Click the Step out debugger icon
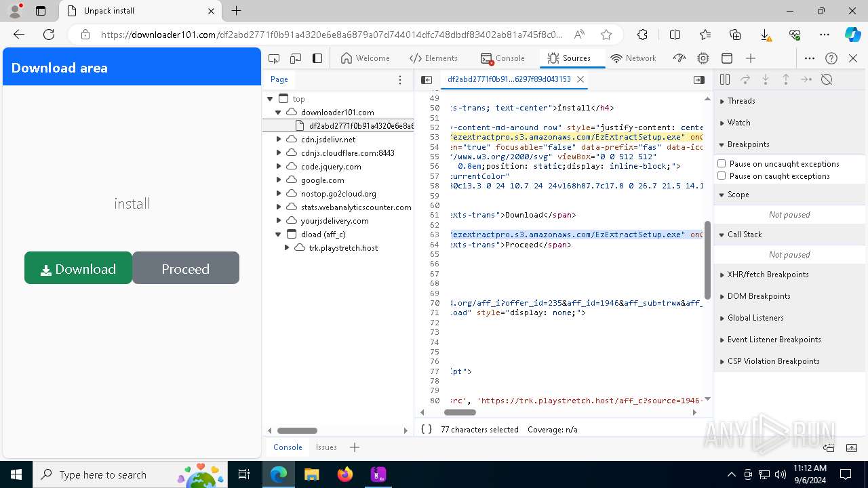 pyautogui.click(x=786, y=80)
